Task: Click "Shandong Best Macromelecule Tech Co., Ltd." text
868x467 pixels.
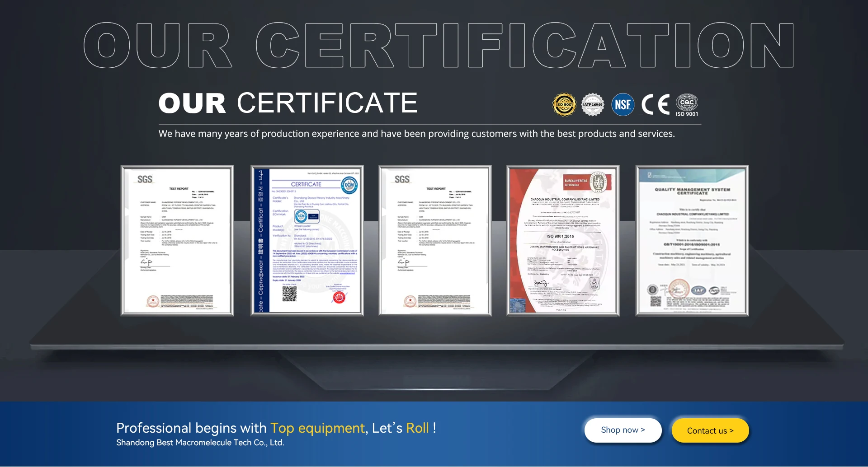Action: 200,443
